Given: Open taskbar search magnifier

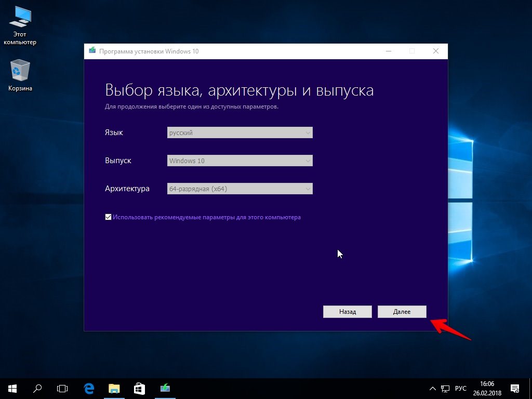Looking at the screenshot, I should (x=37, y=389).
